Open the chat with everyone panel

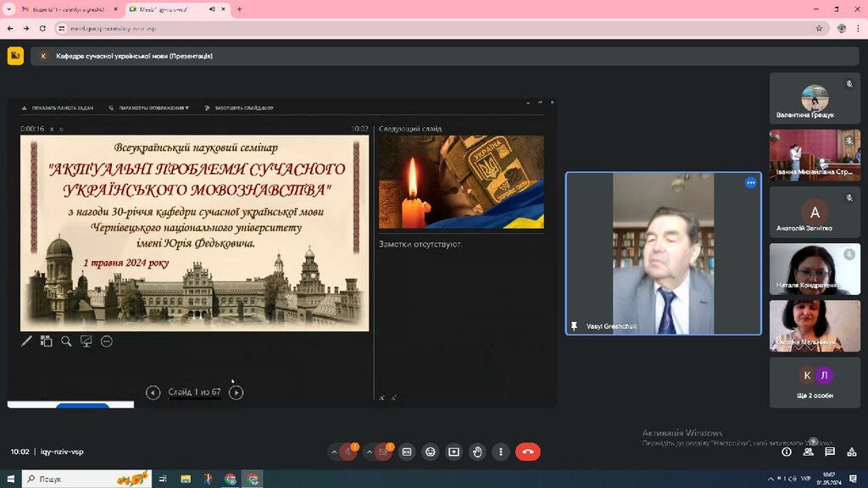(830, 452)
